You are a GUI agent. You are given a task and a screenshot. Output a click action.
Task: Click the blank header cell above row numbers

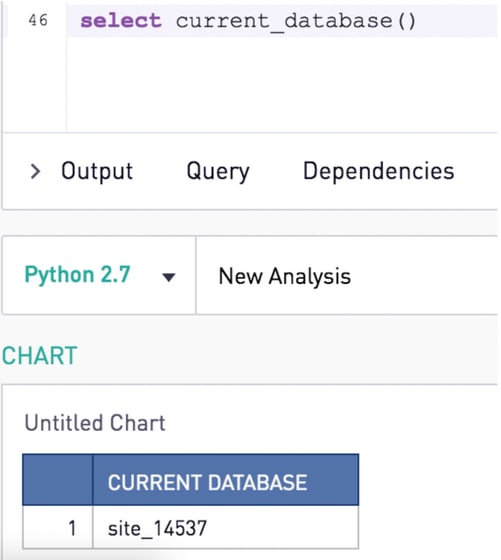(x=57, y=480)
